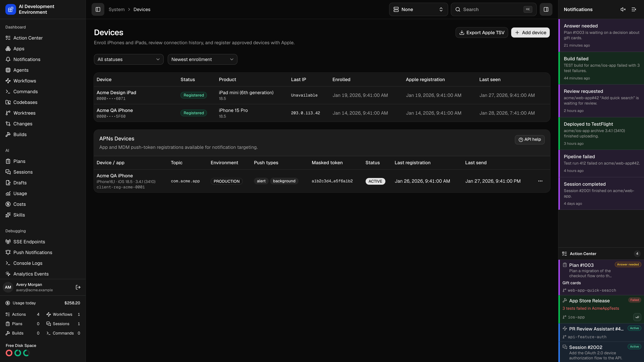The width and height of the screenshot is (644, 362).
Task: Open Skills page
Action: pyautogui.click(x=43, y=215)
